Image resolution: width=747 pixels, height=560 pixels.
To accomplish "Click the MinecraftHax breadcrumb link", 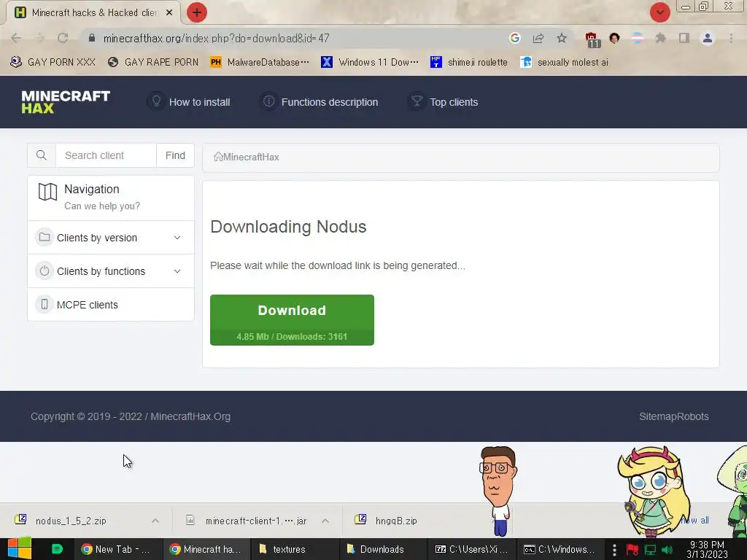I will tap(251, 157).
